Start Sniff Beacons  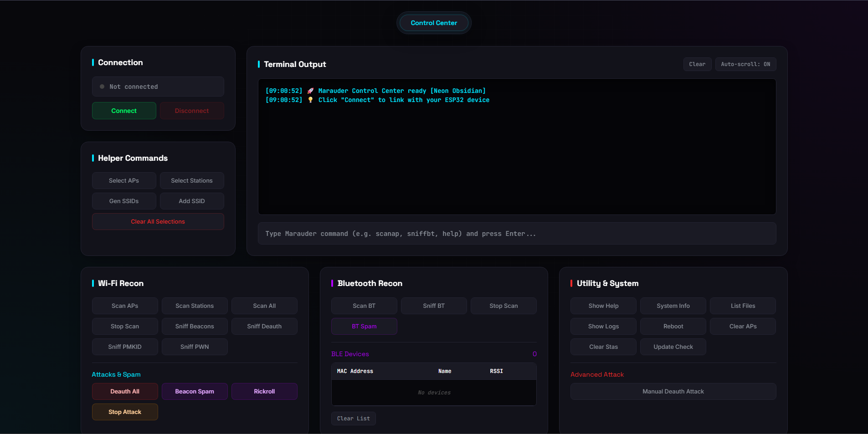[195, 327]
